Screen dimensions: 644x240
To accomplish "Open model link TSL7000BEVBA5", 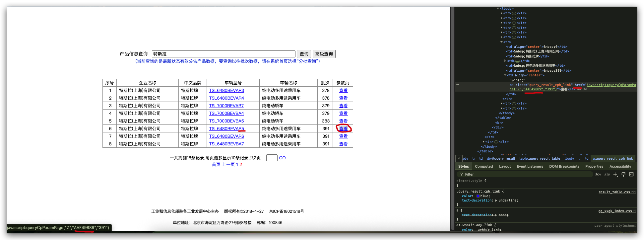I will coord(226,121).
